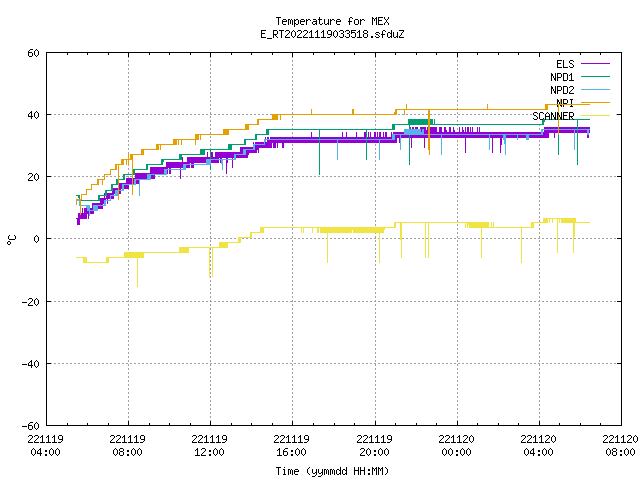Click the 221119 16:00 x-axis tick label
This screenshot has height=480, width=640.
(x=291, y=446)
